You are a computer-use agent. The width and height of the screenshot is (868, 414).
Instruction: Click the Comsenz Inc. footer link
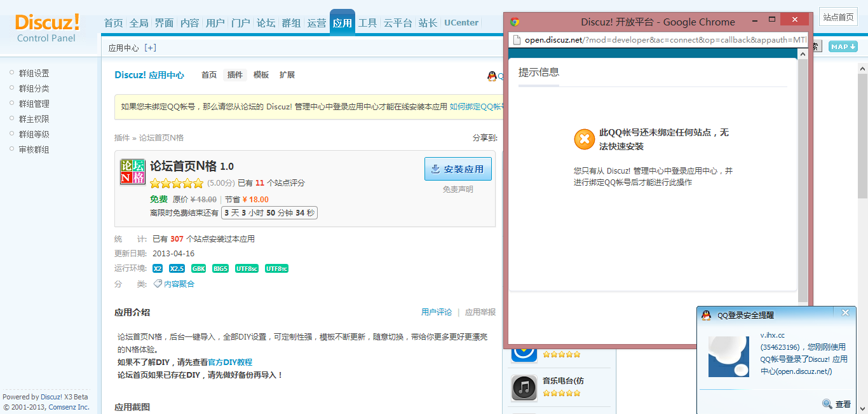(69, 407)
